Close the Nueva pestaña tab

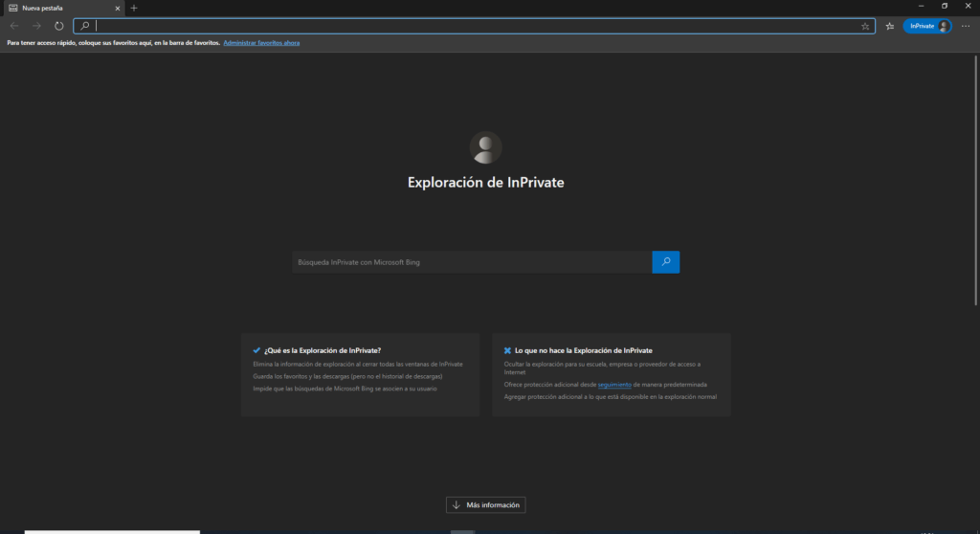(118, 8)
